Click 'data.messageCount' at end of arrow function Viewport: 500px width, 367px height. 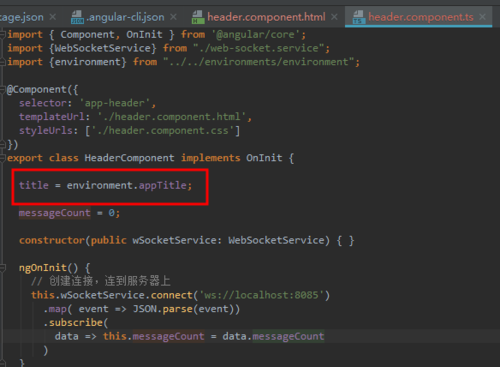pyautogui.click(x=273, y=336)
